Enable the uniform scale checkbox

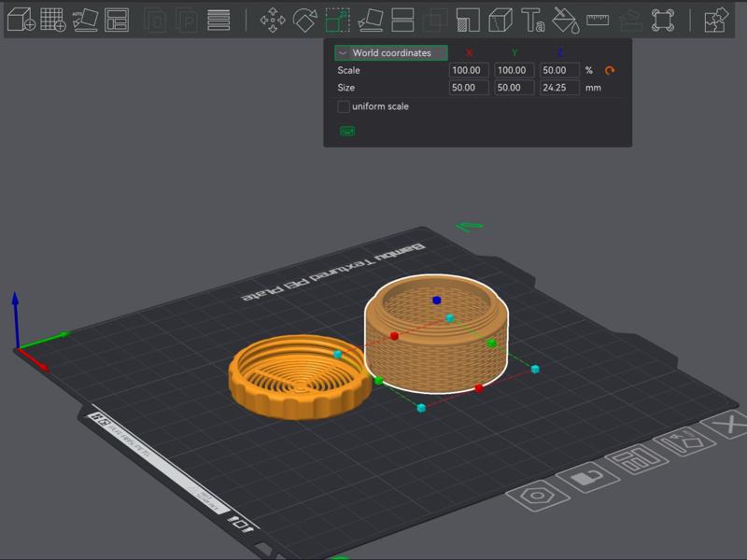click(344, 106)
